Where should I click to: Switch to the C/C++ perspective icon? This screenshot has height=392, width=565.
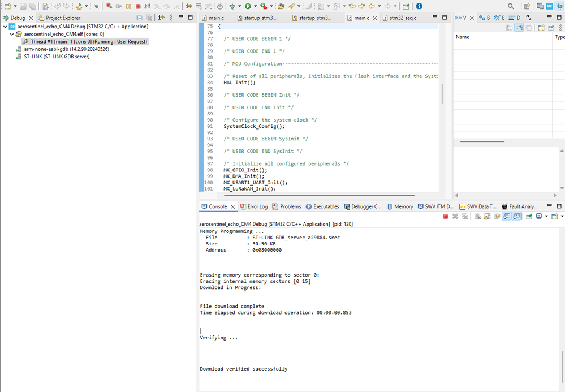pyautogui.click(x=540, y=6)
